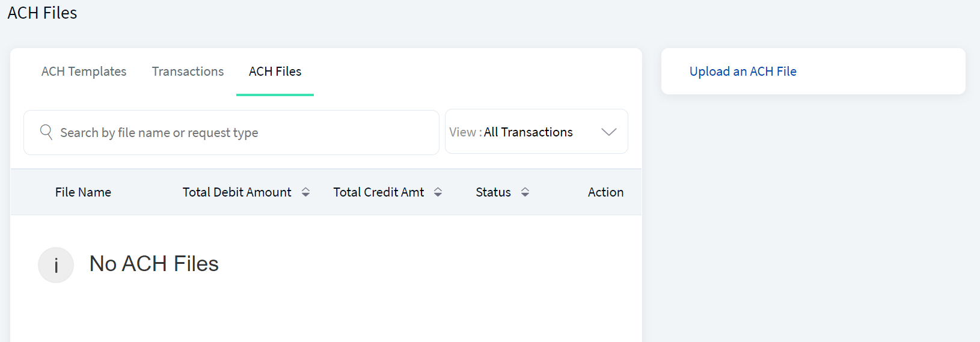Click the Upload an ACH File link

[743, 72]
